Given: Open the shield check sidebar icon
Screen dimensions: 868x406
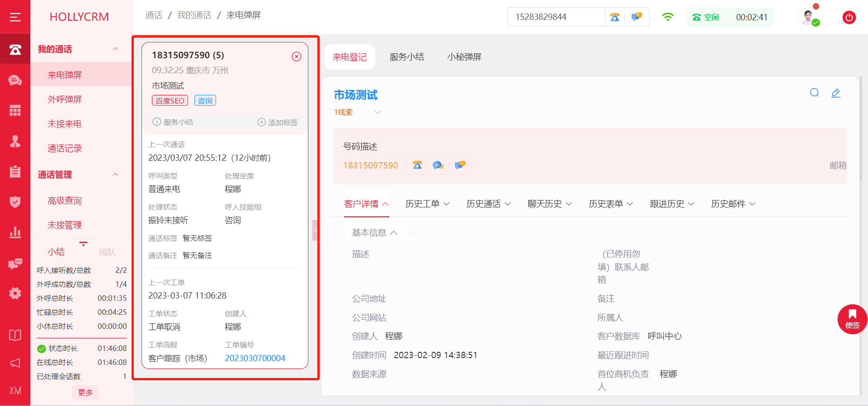Looking at the screenshot, I should [x=15, y=201].
